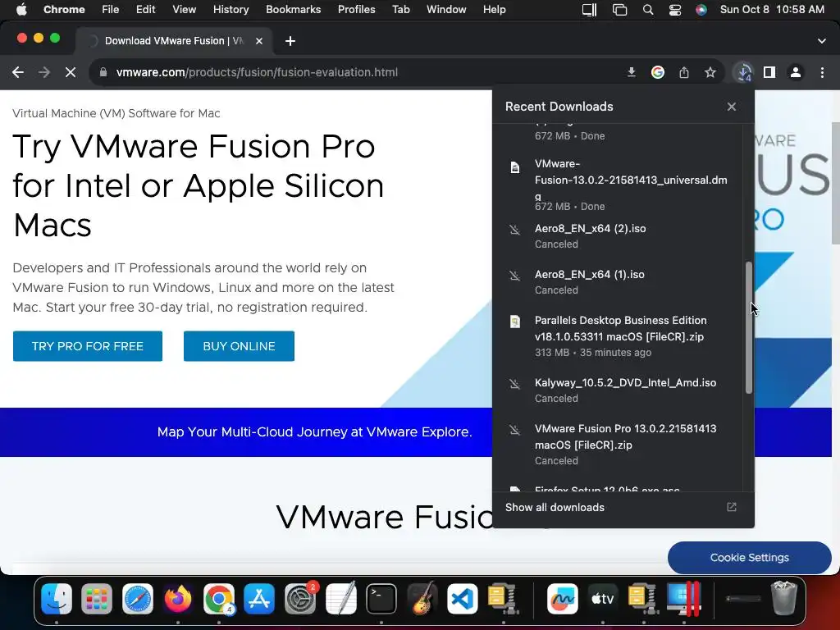The width and height of the screenshot is (840, 630).
Task: Click Parallels Desktop zip file icon
Action: pos(515,322)
